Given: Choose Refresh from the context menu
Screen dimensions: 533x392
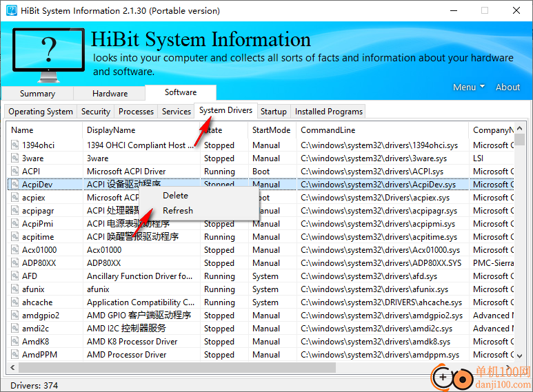Looking at the screenshot, I should click(178, 211).
